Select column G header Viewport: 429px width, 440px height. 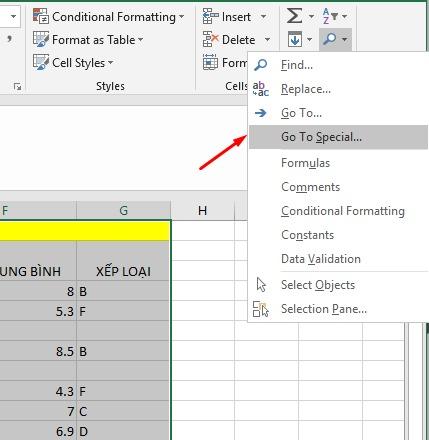click(124, 211)
